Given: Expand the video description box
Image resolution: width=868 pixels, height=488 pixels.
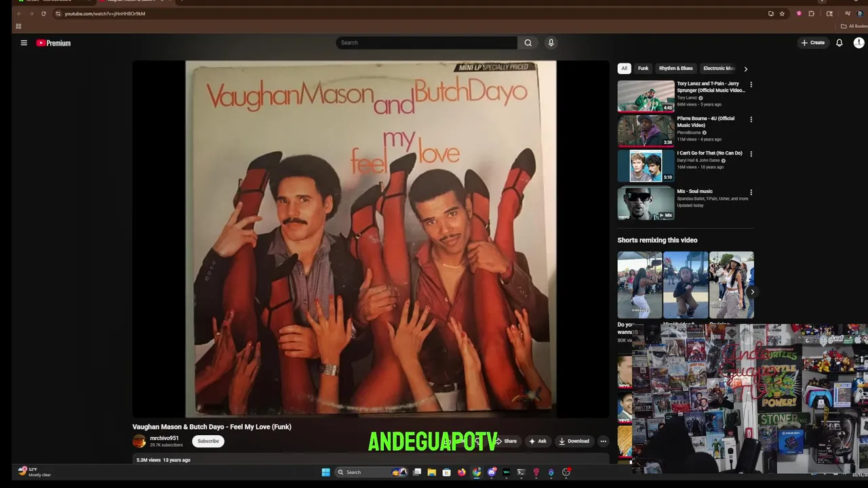Looking at the screenshot, I should [x=371, y=460].
